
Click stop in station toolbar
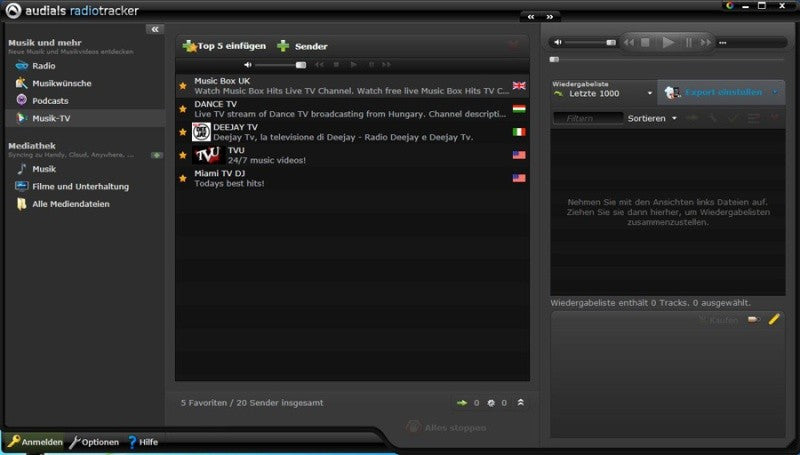click(x=336, y=65)
